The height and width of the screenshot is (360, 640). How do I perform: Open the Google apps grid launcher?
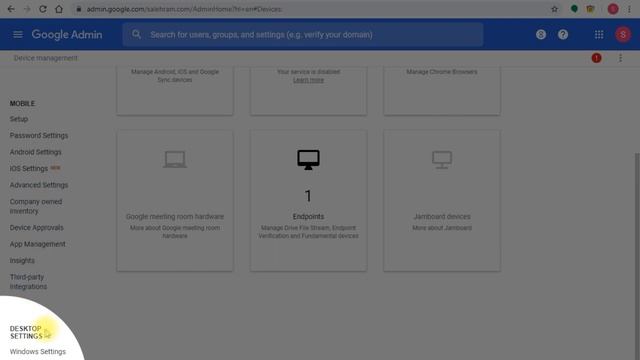pyautogui.click(x=599, y=35)
